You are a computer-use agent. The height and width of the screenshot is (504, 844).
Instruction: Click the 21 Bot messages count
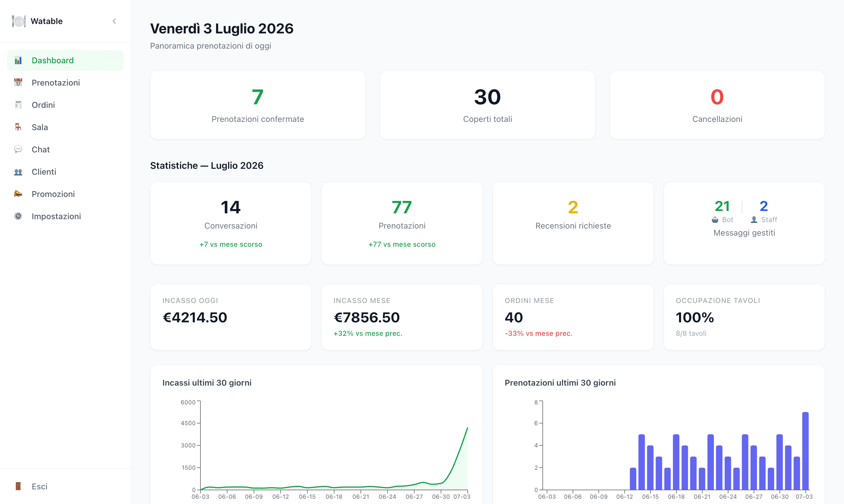pyautogui.click(x=722, y=206)
